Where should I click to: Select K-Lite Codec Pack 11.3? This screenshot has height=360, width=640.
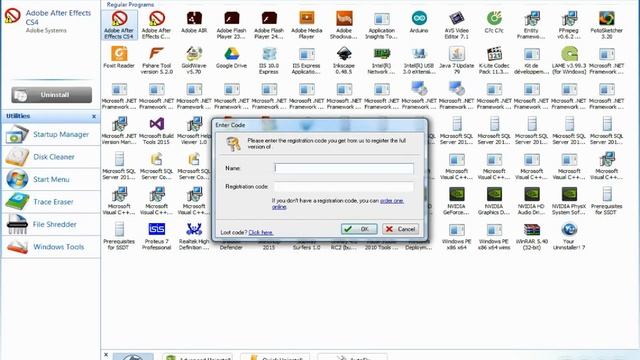[x=494, y=60]
